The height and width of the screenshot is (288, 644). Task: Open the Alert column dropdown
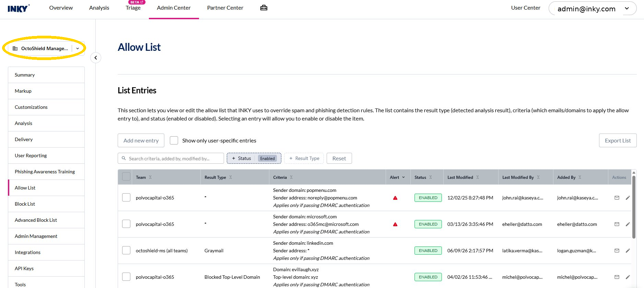(403, 177)
